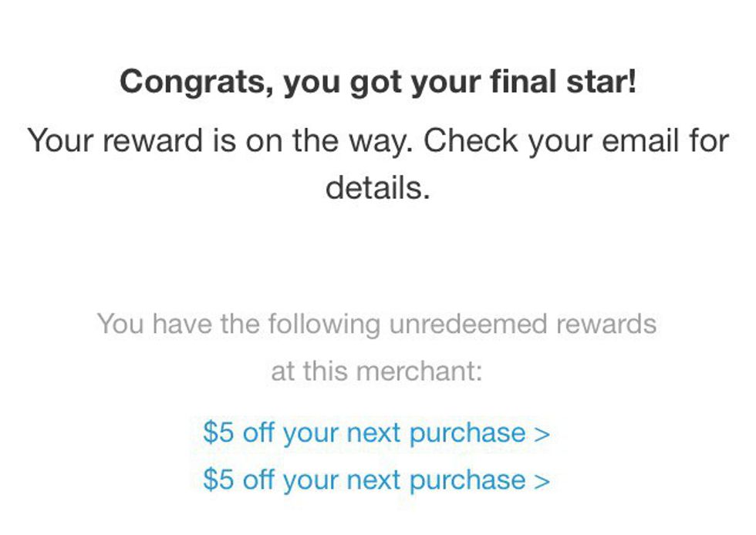Image resolution: width=756 pixels, height=535 pixels.
Task: Tap the '$5' amount in the first reward
Action: pyautogui.click(x=218, y=432)
